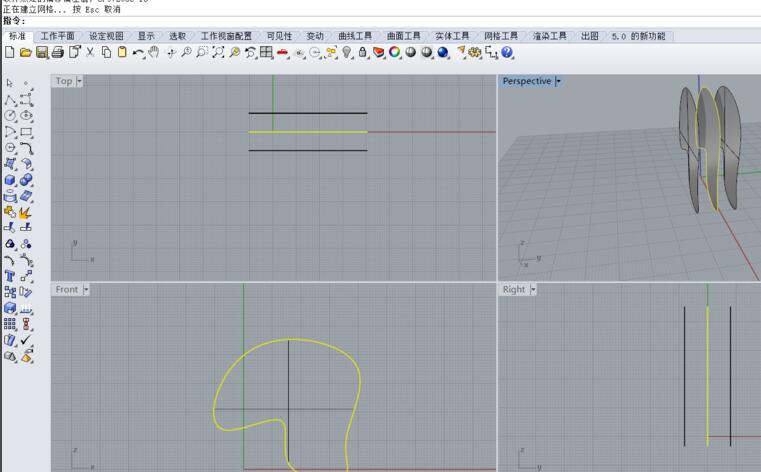Image resolution: width=761 pixels, height=472 pixels.
Task: Click the Print icon in toolbar
Action: (x=58, y=52)
